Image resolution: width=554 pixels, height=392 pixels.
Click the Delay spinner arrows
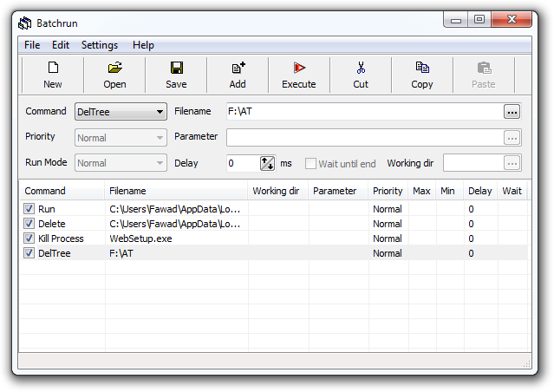pyautogui.click(x=267, y=163)
